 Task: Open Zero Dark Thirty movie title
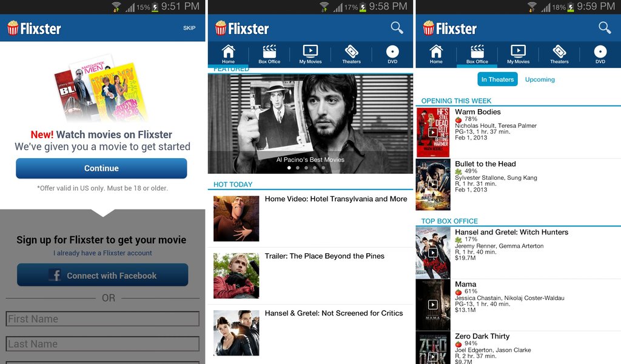[x=482, y=336]
